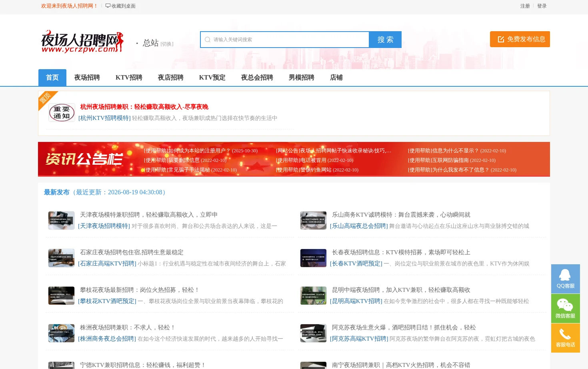The image size is (588, 369).
Task: Click the [天津夜场招聘模特] tag
Action: [x=104, y=226]
